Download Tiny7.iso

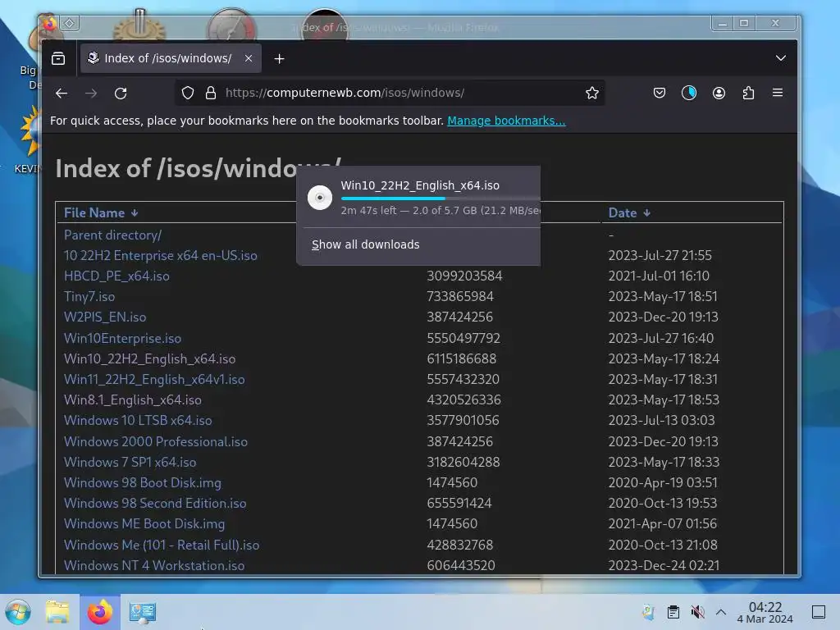tap(89, 296)
